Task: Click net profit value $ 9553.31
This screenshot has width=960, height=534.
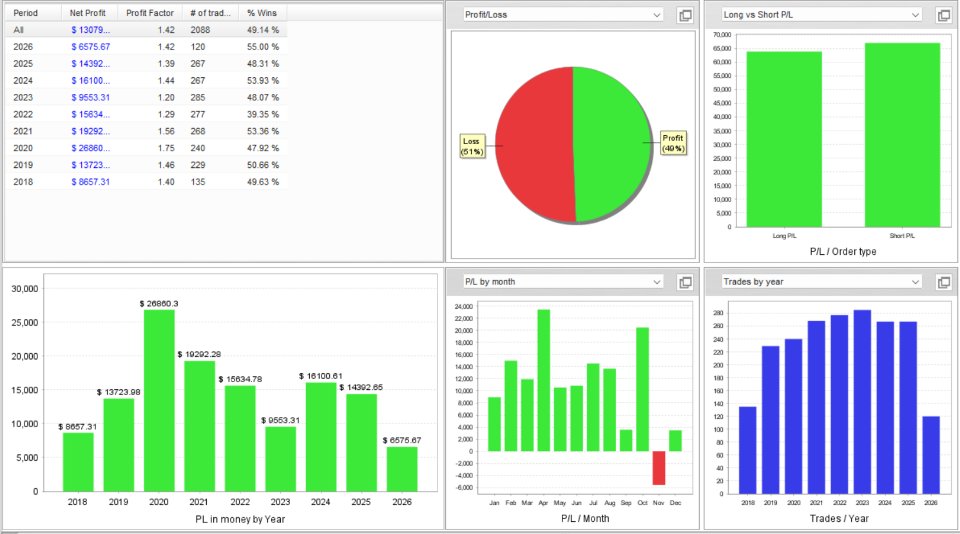Action: 91,97
